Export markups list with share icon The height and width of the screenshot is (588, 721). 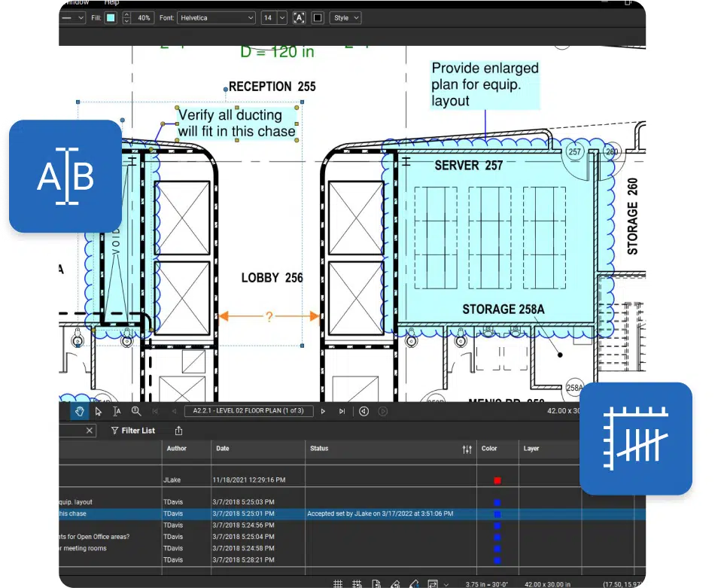point(178,431)
